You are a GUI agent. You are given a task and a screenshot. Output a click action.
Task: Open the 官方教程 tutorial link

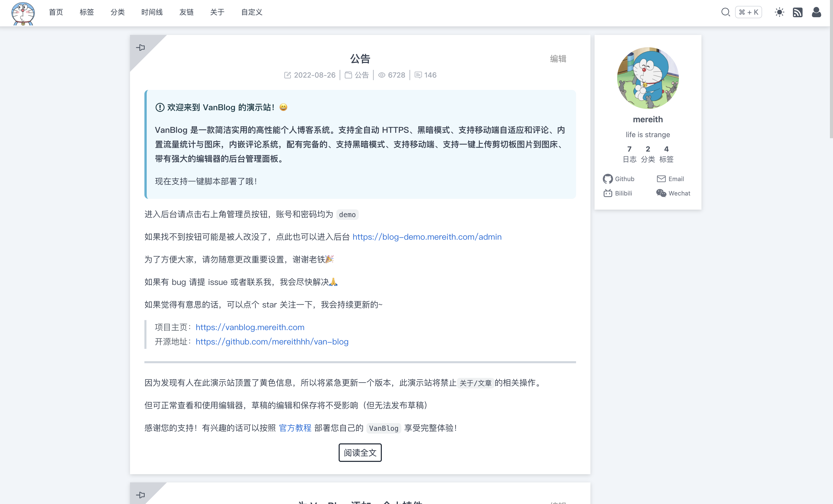pyautogui.click(x=295, y=428)
